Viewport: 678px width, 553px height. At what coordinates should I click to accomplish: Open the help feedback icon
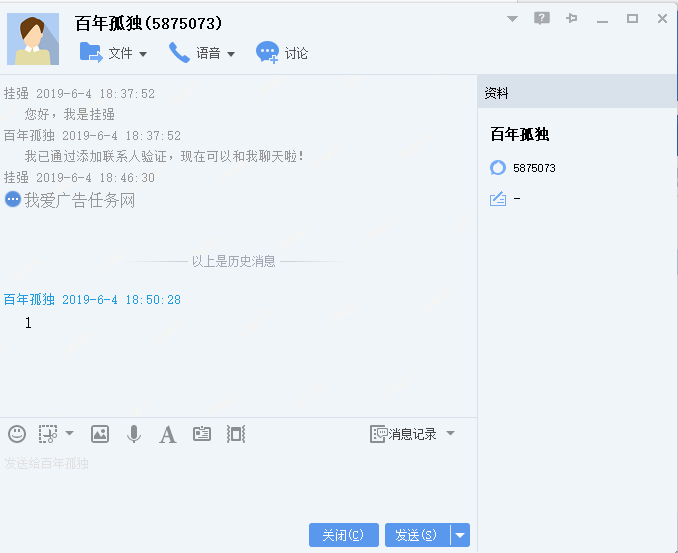tap(542, 18)
